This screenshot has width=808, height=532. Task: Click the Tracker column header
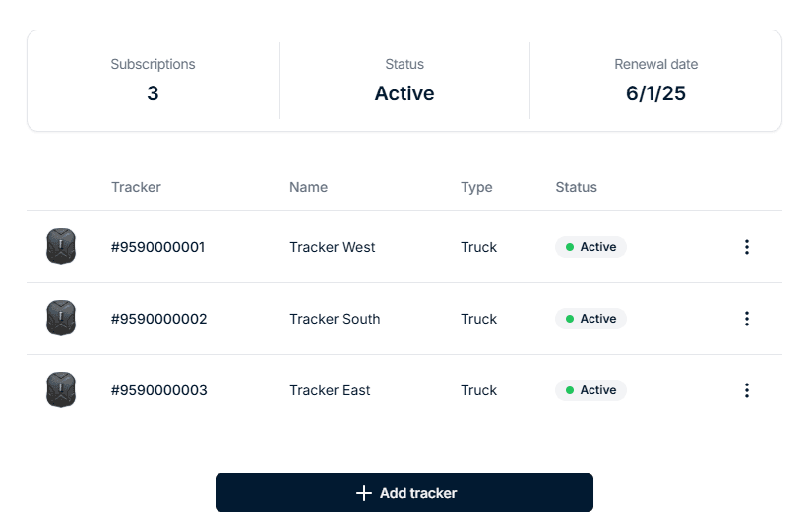click(136, 187)
